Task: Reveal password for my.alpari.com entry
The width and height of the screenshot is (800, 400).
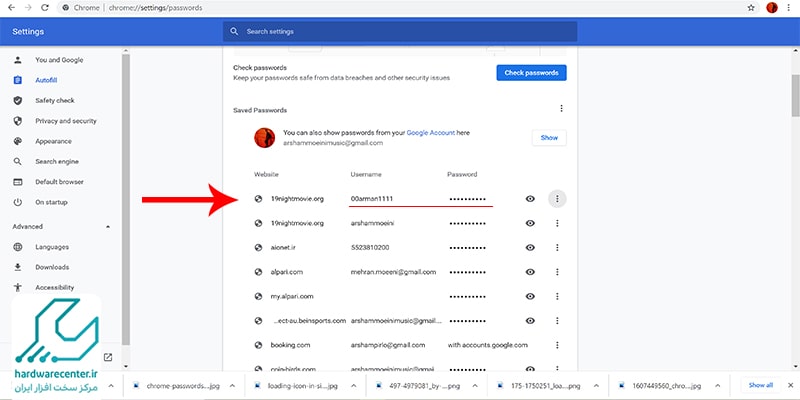Action: click(x=530, y=296)
